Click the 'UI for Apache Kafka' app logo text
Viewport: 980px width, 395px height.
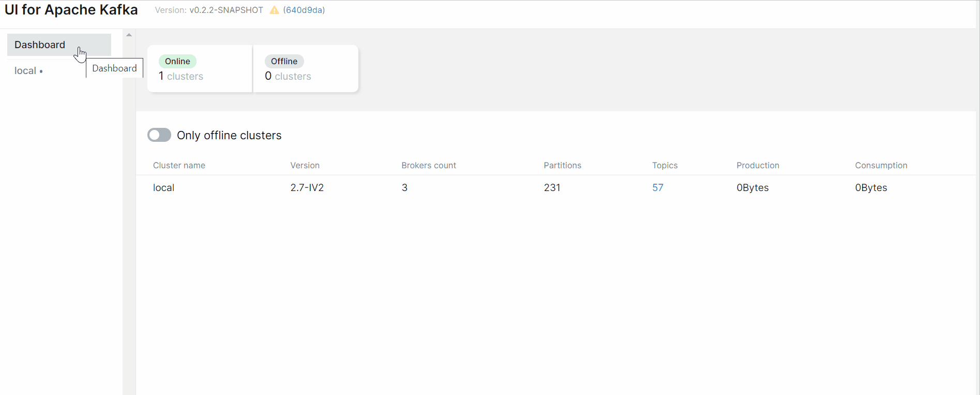[71, 9]
